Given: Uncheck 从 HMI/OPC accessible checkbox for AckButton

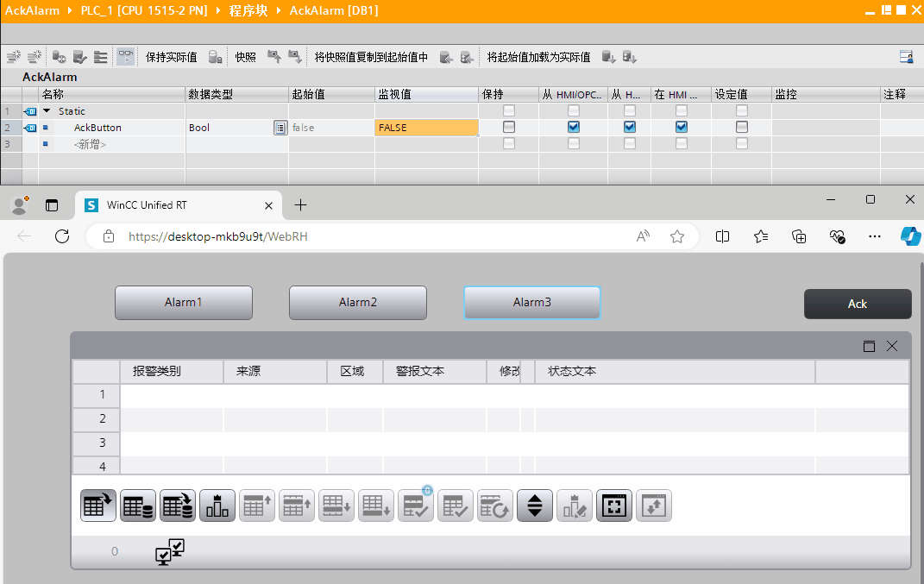Looking at the screenshot, I should coord(574,128).
